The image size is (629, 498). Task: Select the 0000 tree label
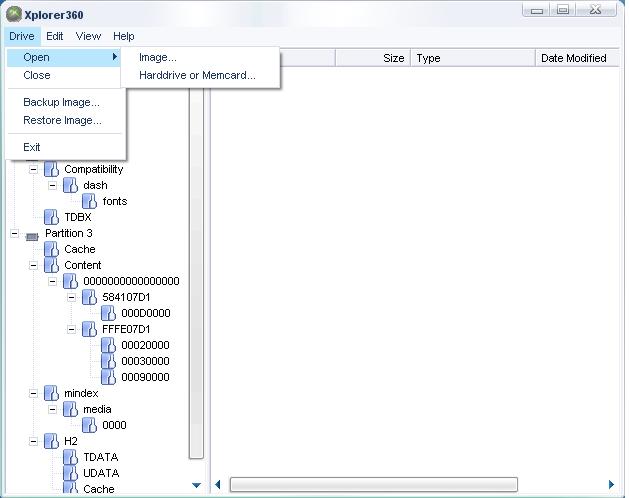[114, 425]
